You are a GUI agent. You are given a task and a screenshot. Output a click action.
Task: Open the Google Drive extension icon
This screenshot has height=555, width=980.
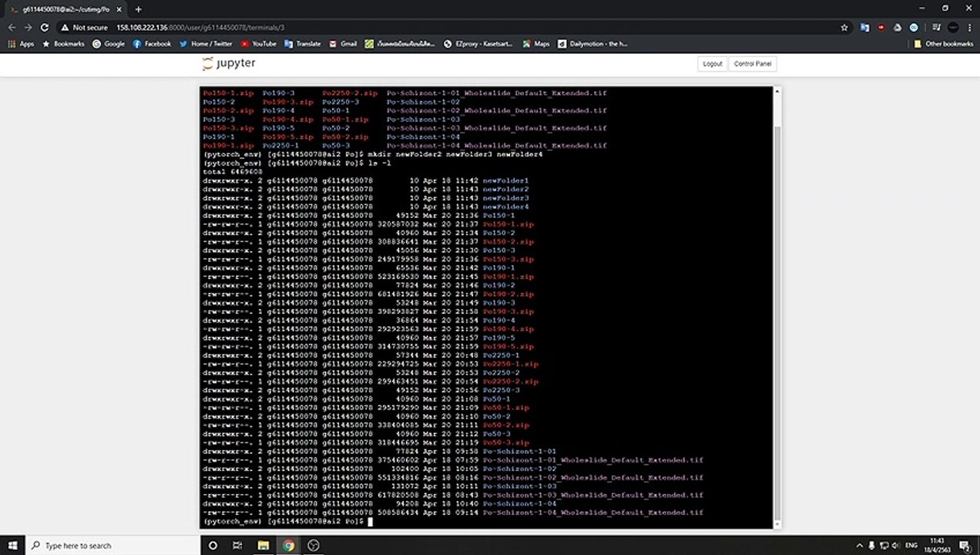[898, 27]
